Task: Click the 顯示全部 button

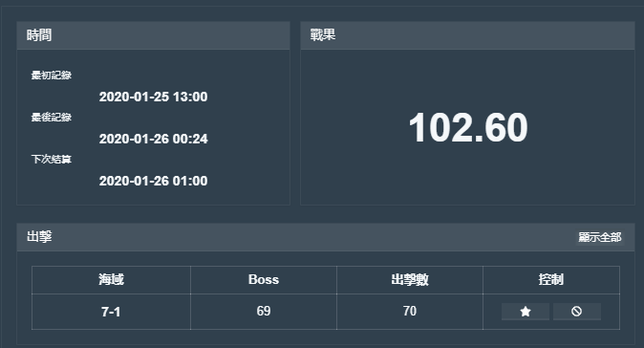Action: pyautogui.click(x=600, y=237)
